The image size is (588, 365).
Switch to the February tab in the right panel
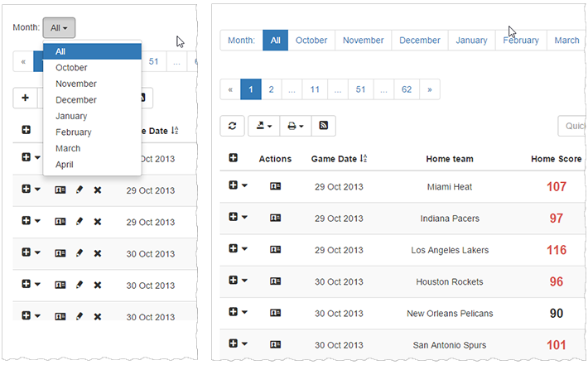click(x=521, y=40)
